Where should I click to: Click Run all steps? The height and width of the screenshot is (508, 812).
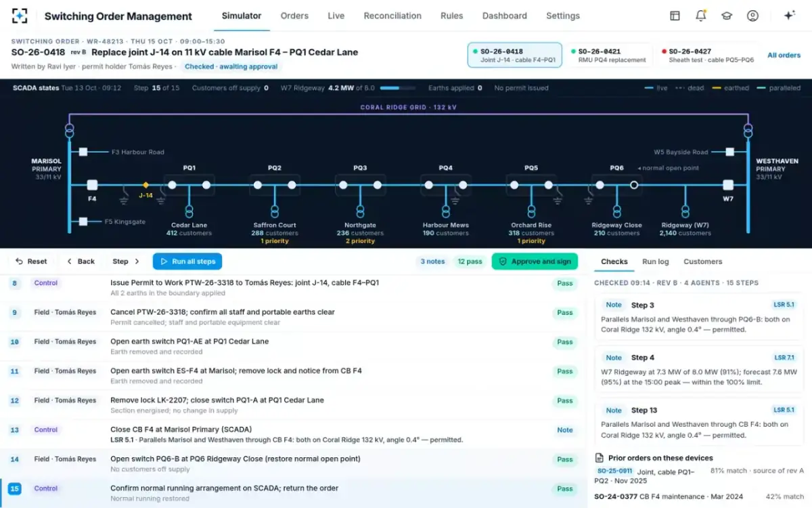click(x=187, y=261)
